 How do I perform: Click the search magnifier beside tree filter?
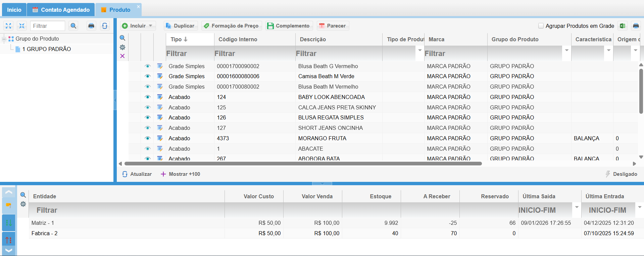(73, 26)
